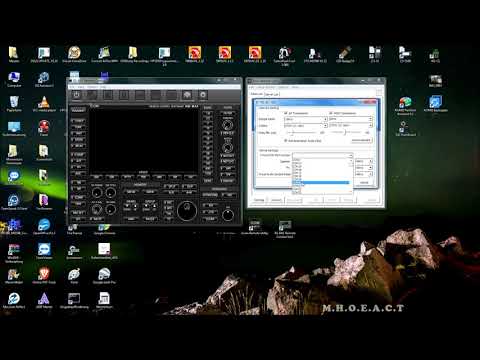Open the Recycle Bin desktop icon
Image resolution: width=480 pixels, height=360 pixels.
(14, 104)
